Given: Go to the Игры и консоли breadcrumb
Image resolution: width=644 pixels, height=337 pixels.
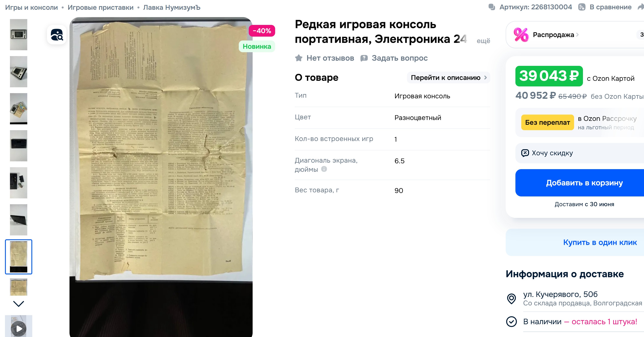Looking at the screenshot, I should (x=32, y=8).
